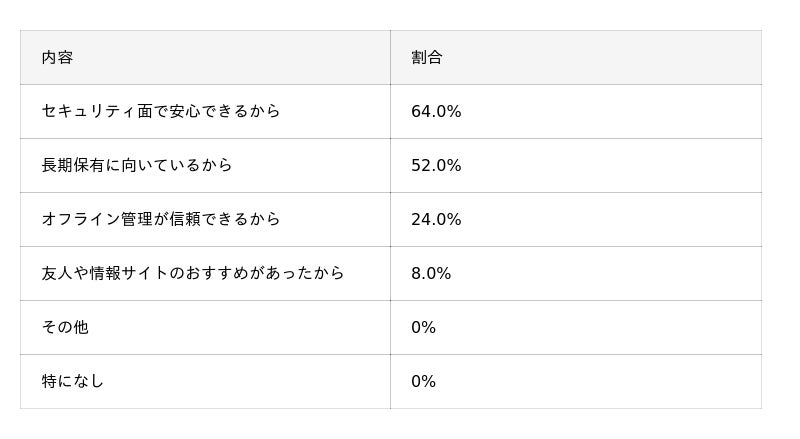The height and width of the screenshot is (439, 800).
Task: Select the 長期保有に向いているから cell
Action: 137,166
